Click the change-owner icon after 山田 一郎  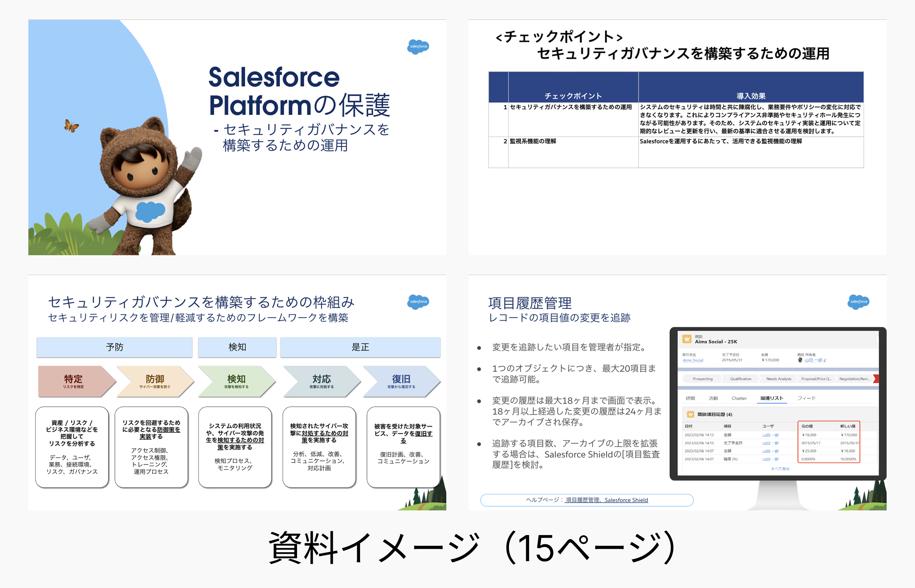pyautogui.click(x=825, y=360)
